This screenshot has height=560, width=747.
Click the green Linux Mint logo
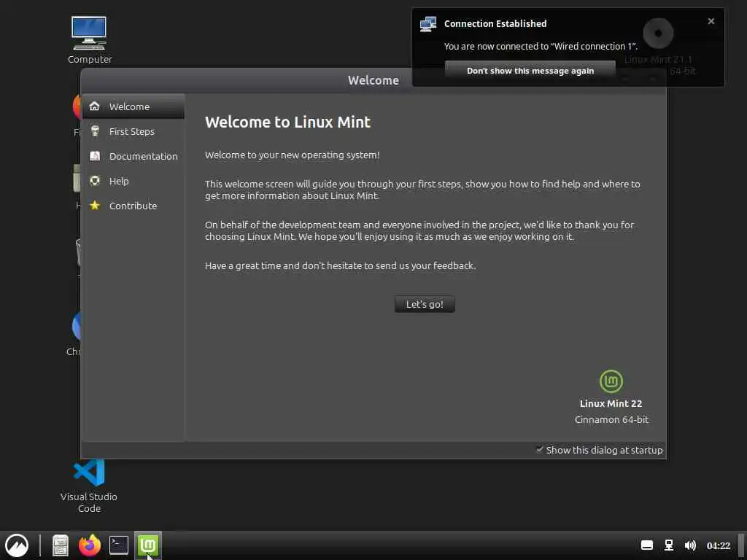point(611,381)
